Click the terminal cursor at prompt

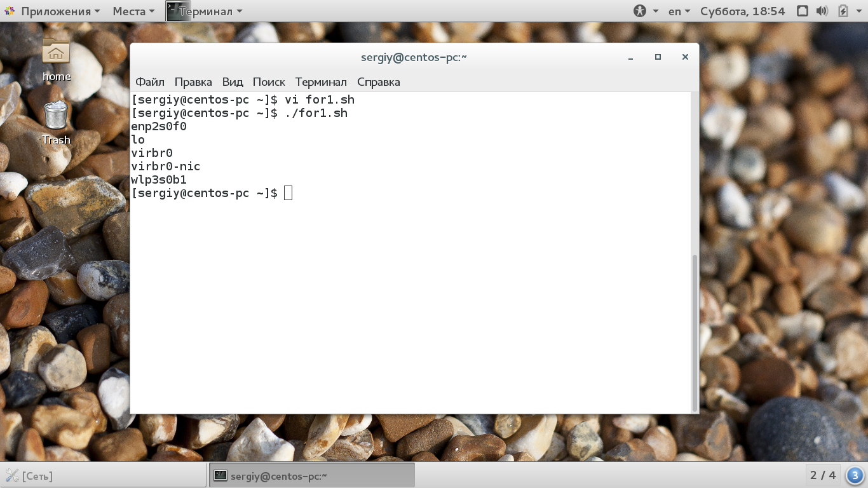(x=288, y=193)
